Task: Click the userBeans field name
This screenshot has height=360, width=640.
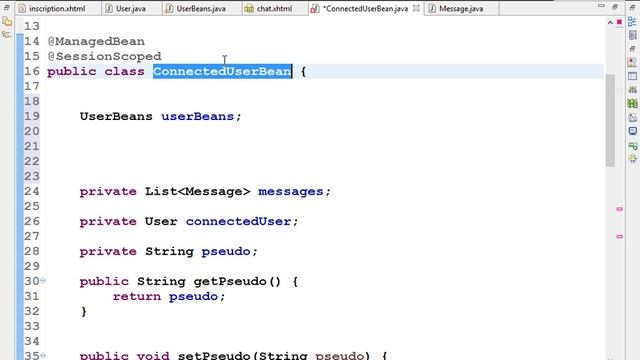Action: pos(198,116)
